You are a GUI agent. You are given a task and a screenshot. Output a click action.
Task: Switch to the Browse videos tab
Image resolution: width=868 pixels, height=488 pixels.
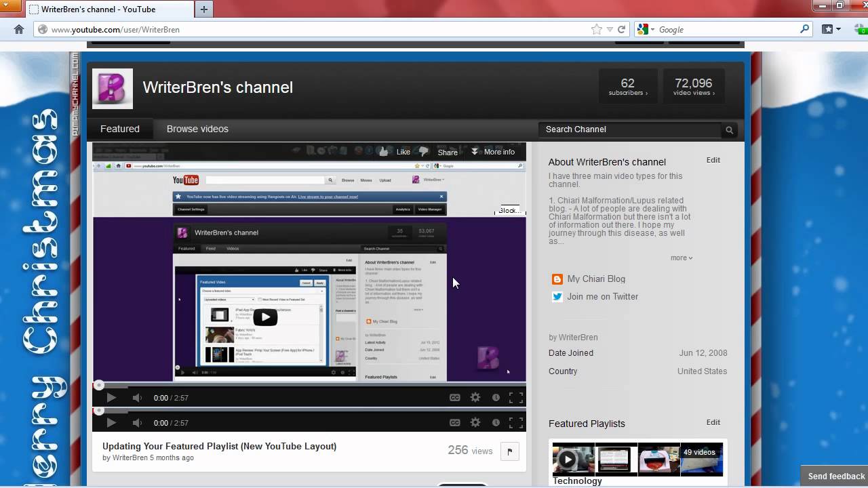[197, 129]
